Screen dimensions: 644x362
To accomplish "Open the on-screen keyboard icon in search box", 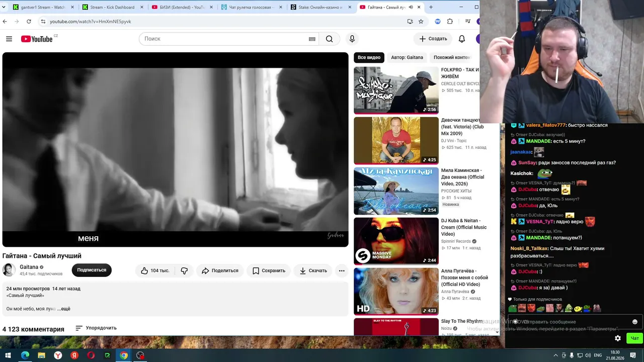I will click(312, 39).
